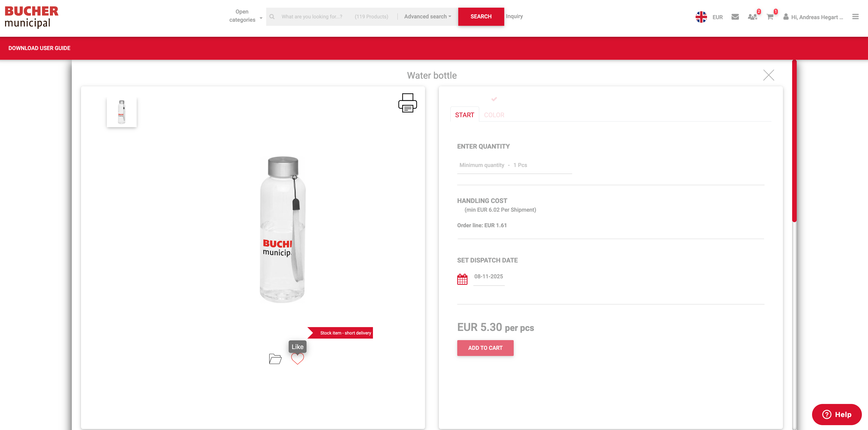Select the water bottle thumbnail image

[122, 112]
